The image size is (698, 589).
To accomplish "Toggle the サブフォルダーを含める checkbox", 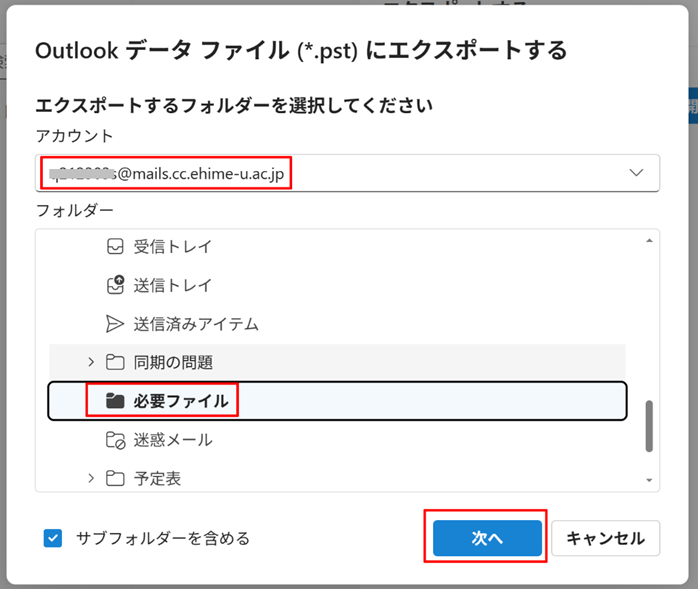I will pos(54,538).
